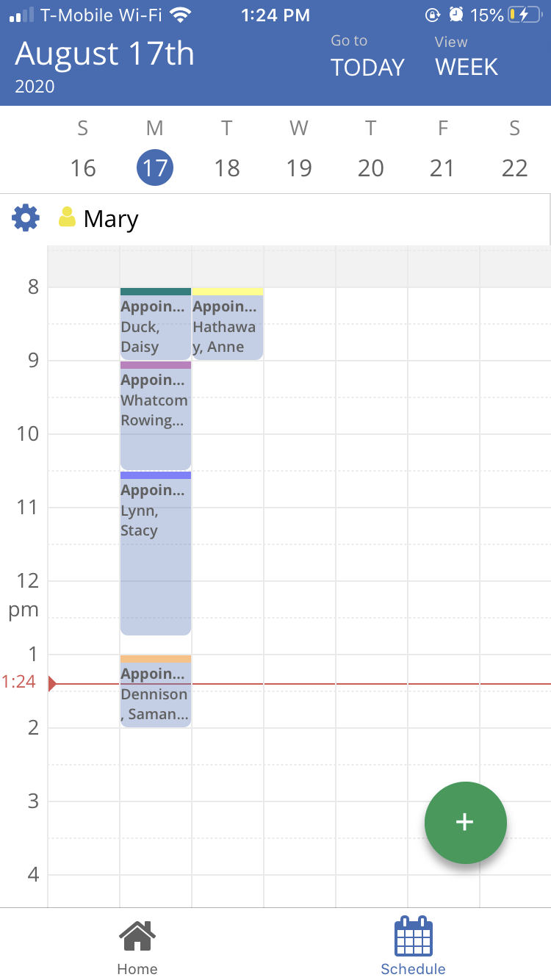Tap the green add appointment button

(x=465, y=822)
